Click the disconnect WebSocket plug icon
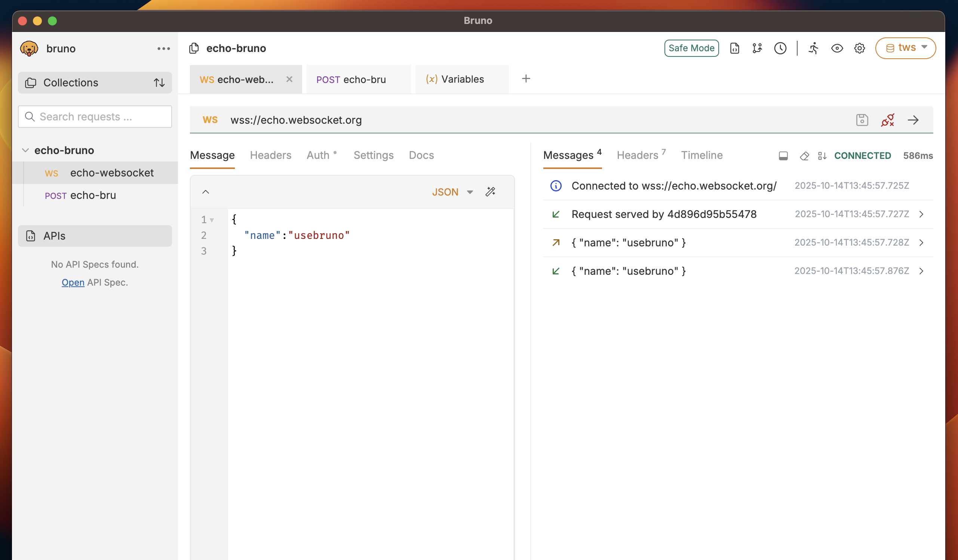 [x=887, y=120]
